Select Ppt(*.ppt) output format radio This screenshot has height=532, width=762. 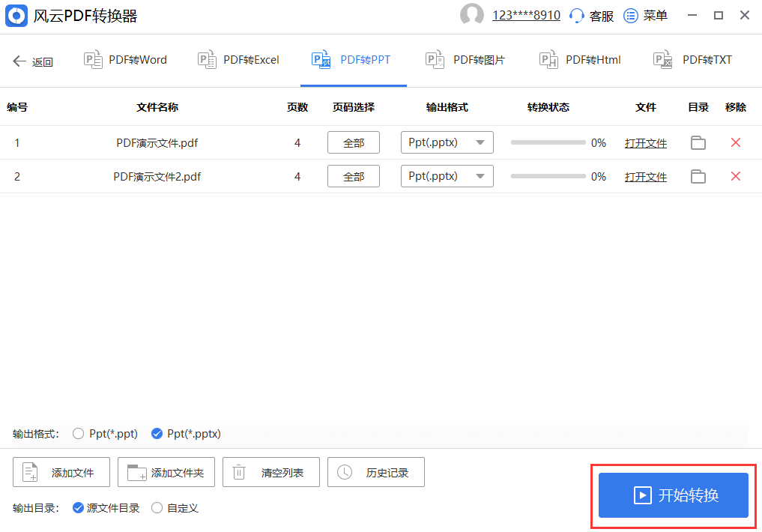click(78, 434)
